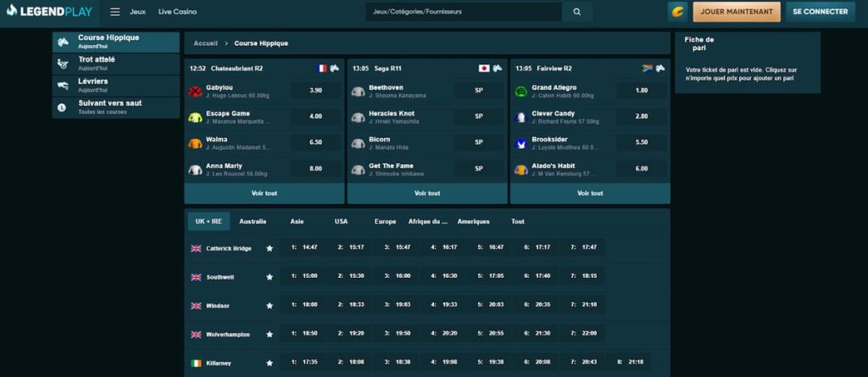
Task: Click the Se Connecter button
Action: [x=821, y=12]
